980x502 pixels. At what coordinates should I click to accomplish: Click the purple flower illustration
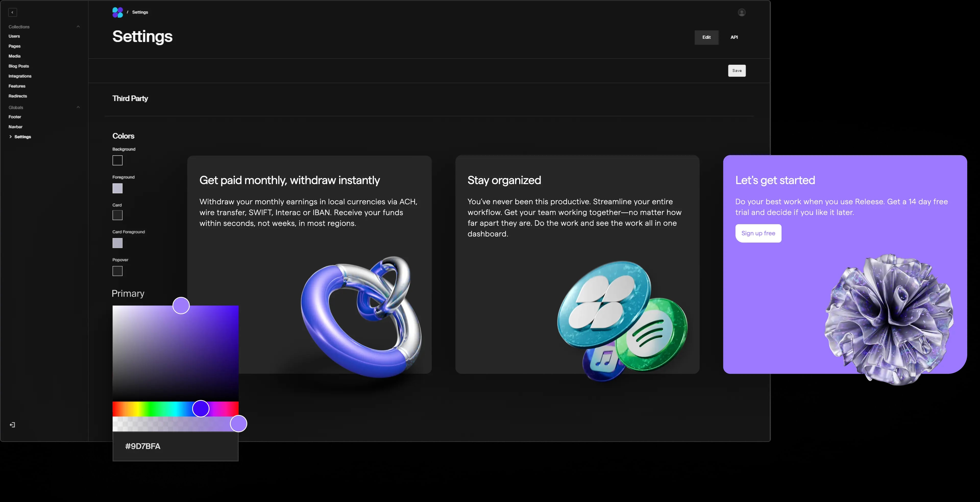point(889,319)
